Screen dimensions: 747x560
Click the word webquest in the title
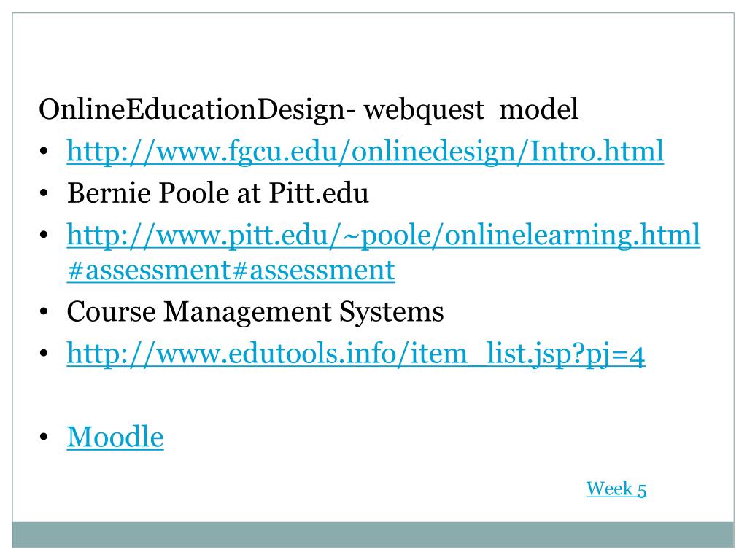point(424,112)
